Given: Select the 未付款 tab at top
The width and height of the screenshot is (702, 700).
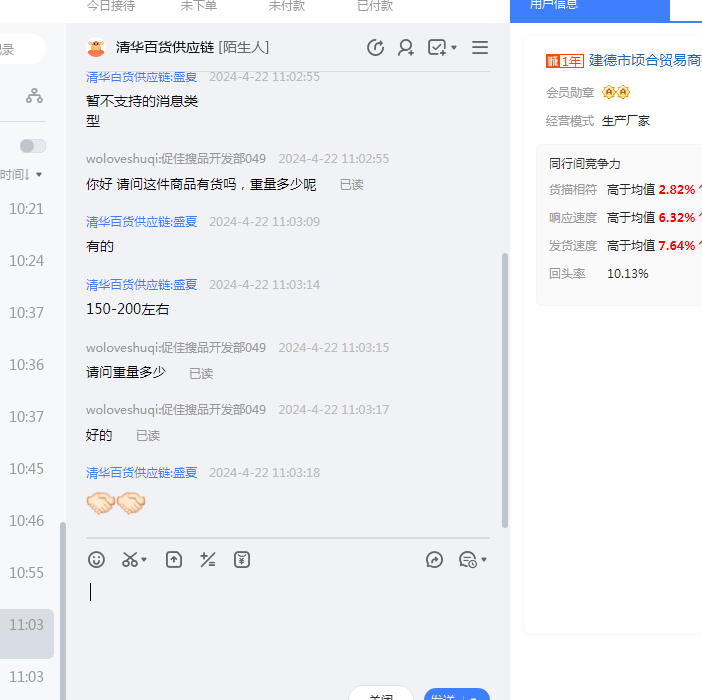Looking at the screenshot, I should (x=287, y=6).
